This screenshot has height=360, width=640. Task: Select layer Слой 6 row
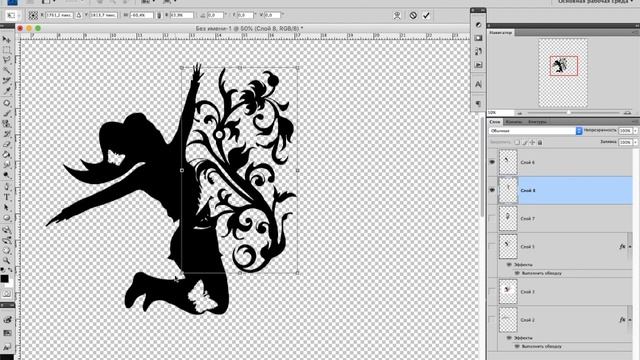(x=560, y=162)
